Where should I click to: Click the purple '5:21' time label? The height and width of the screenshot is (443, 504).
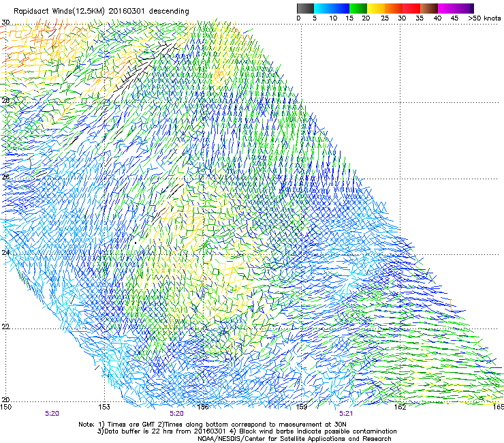(x=346, y=414)
